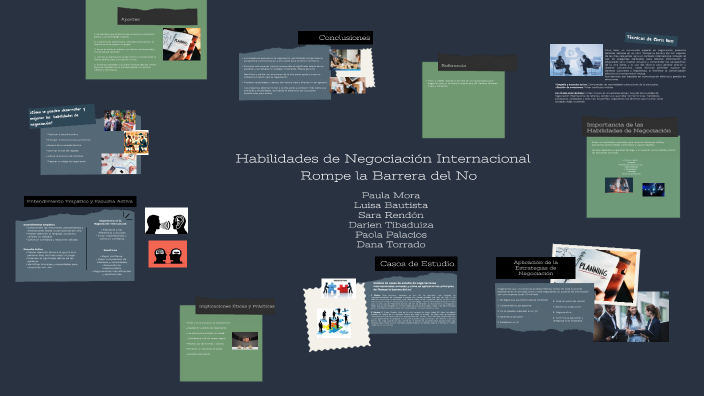Click the name Paola Palacios
The width and height of the screenshot is (704, 396).
point(391,235)
